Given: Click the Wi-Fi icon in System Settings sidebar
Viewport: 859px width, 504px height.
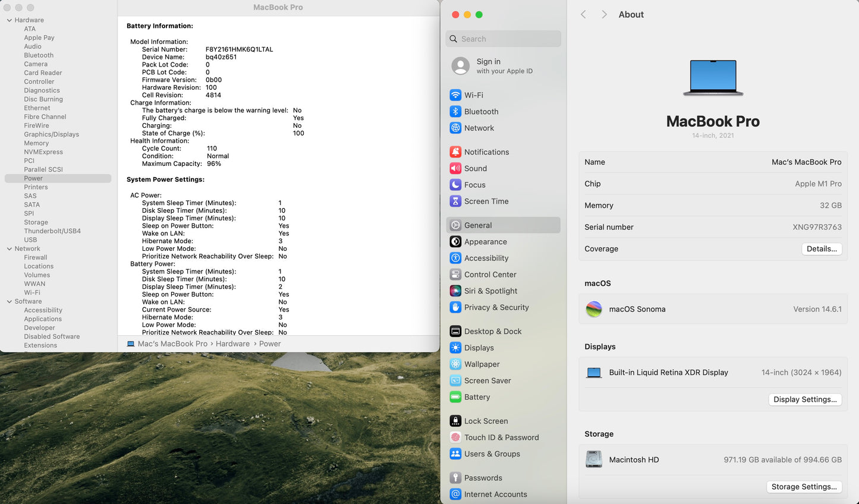Looking at the screenshot, I should pos(455,95).
